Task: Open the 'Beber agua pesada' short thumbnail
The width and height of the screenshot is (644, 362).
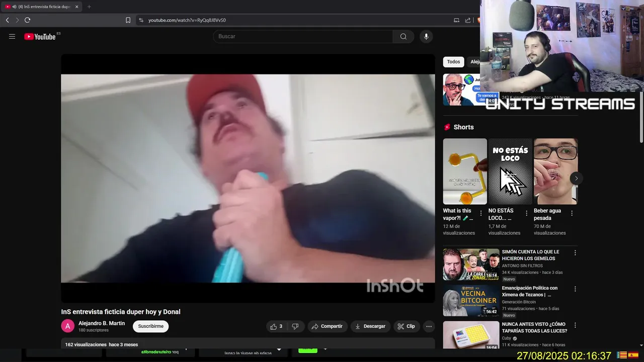Action: [555, 171]
